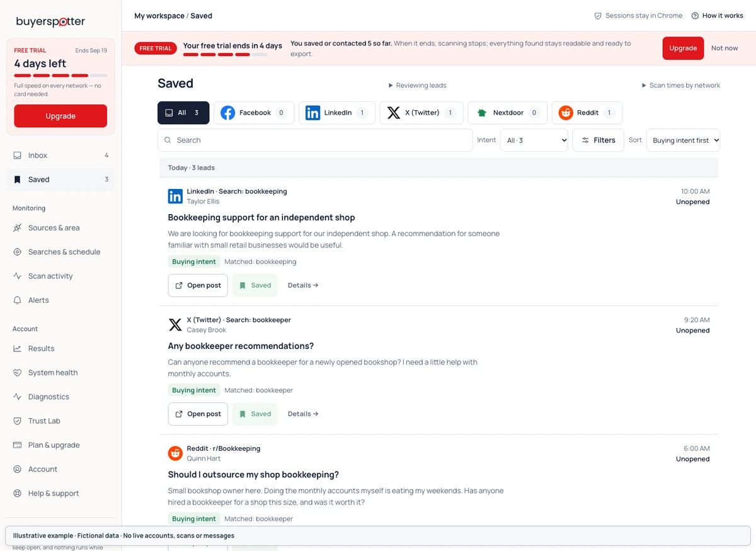This screenshot has width=756, height=551.
Task: Expand the Reviewing leads disclosure
Action: (416, 86)
